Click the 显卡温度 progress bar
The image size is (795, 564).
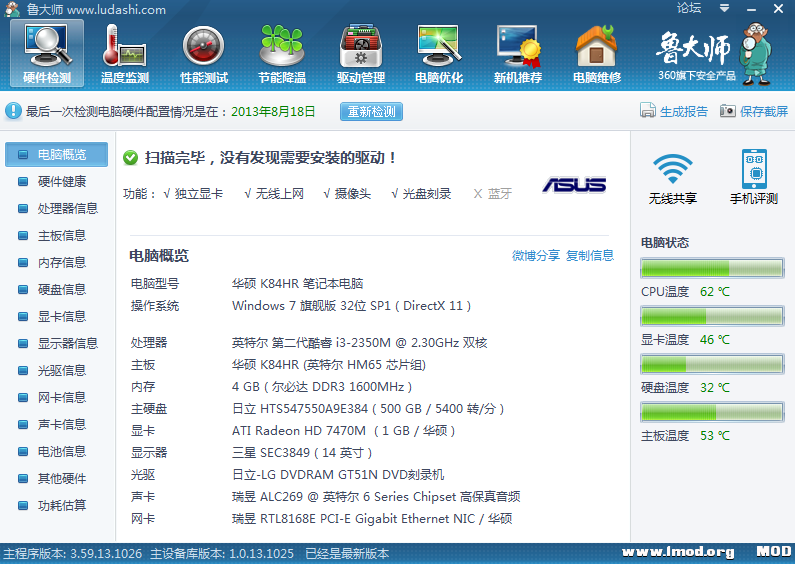click(712, 316)
